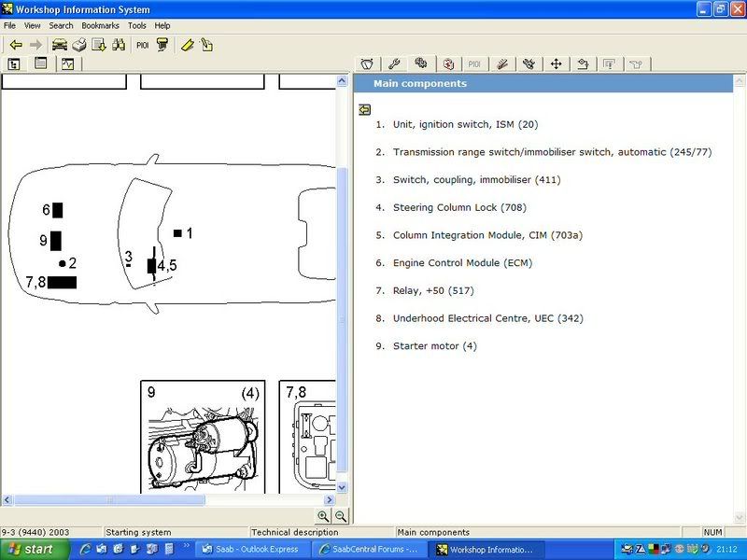Screen dimensions: 747x560
Task: Open the wrench tab icon
Action: click(x=394, y=64)
